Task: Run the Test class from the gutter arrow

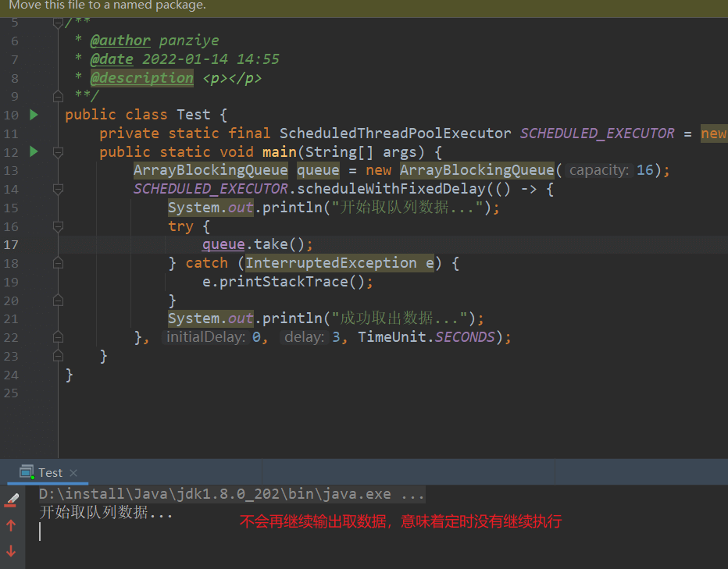Action: point(34,115)
